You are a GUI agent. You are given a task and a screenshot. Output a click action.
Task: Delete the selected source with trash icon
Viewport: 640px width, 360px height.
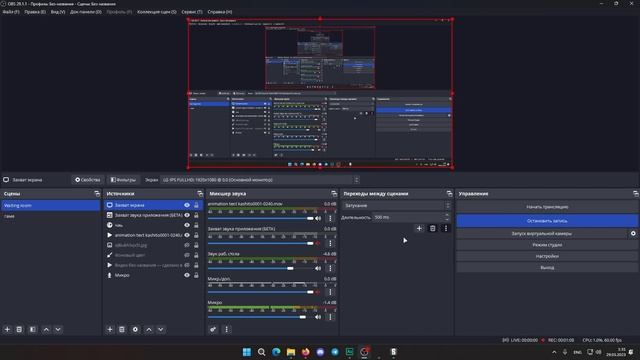pyautogui.click(x=122, y=329)
